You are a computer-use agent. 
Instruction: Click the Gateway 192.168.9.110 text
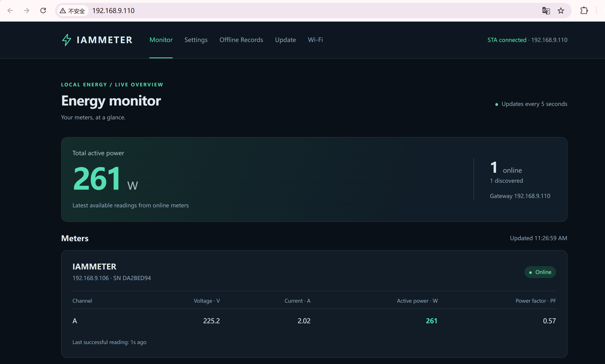520,196
